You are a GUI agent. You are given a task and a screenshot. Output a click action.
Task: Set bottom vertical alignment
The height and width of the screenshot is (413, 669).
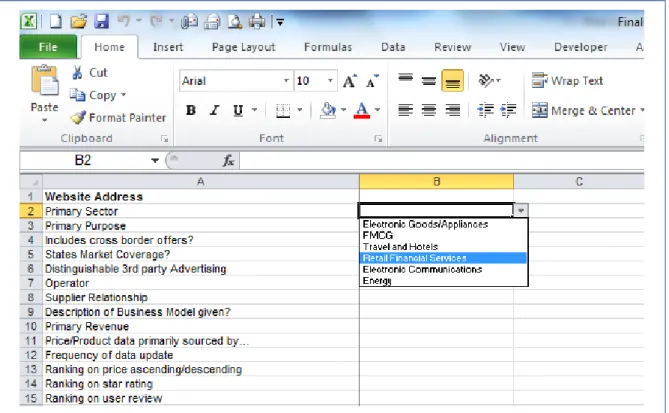coord(452,80)
